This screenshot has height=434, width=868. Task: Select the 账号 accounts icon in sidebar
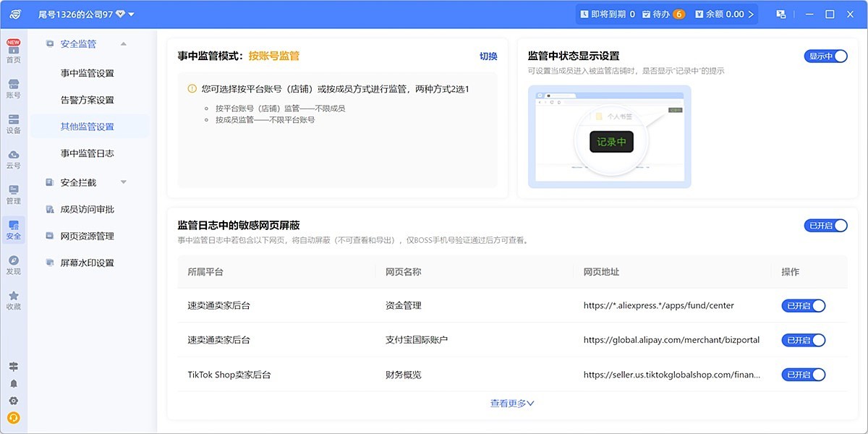pos(13,87)
